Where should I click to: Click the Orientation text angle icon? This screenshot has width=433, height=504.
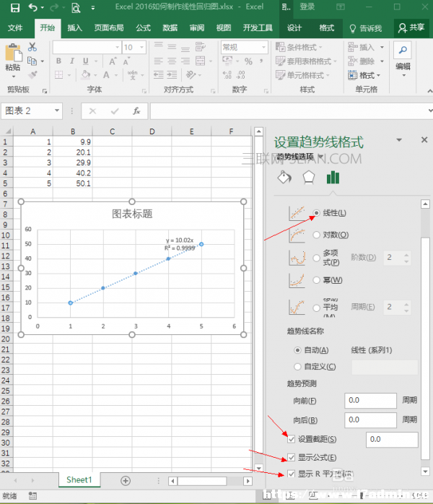(x=191, y=75)
